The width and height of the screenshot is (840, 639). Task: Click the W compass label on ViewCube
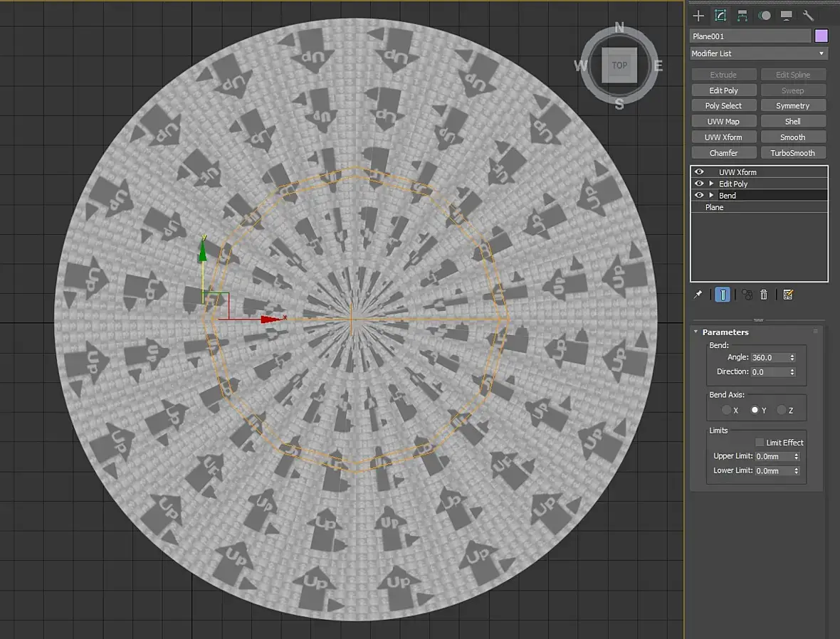pyautogui.click(x=580, y=66)
